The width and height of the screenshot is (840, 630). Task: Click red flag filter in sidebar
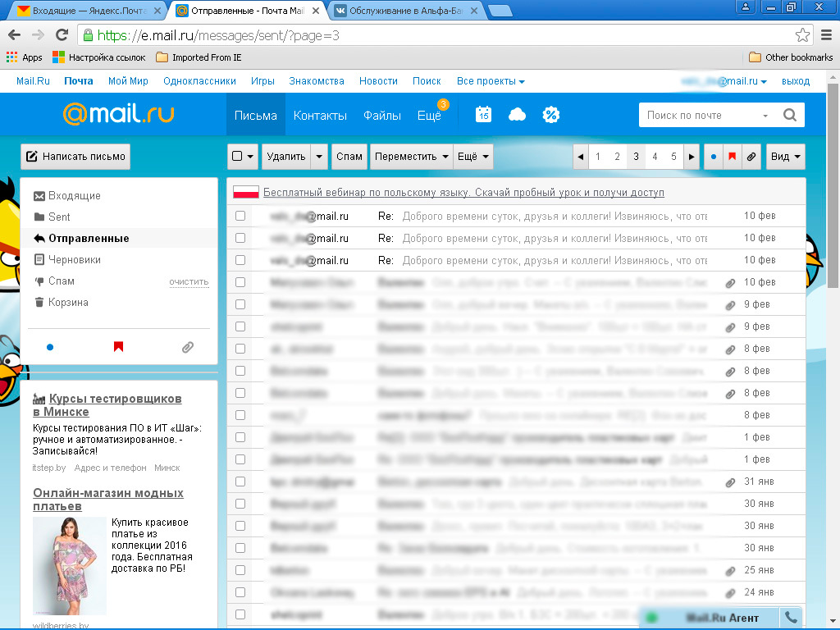point(118,347)
